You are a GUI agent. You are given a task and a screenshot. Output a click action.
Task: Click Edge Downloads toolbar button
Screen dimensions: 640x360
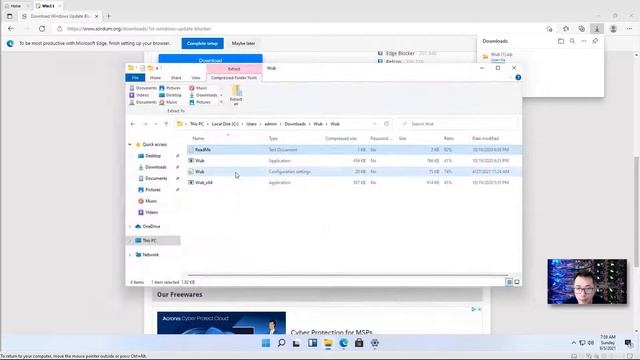tap(597, 29)
